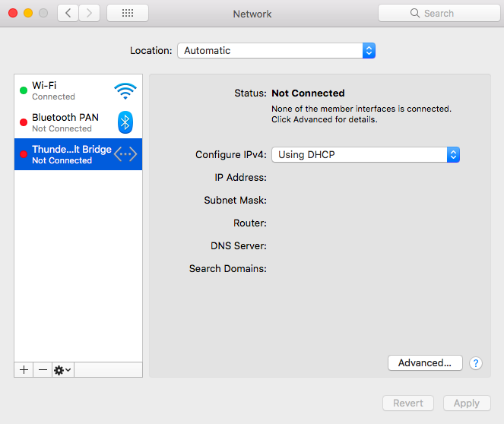Click the 'Search Domains:' label
Screen dimensions: 504x424
[228, 269]
